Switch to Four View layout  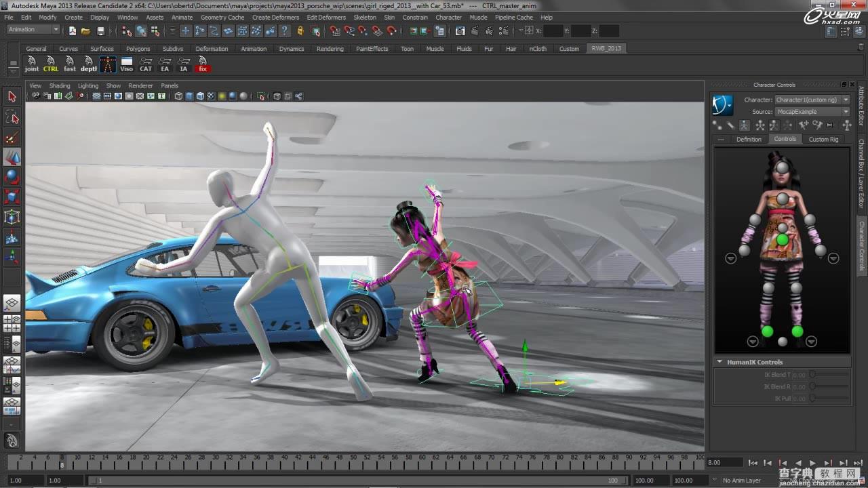point(12,323)
